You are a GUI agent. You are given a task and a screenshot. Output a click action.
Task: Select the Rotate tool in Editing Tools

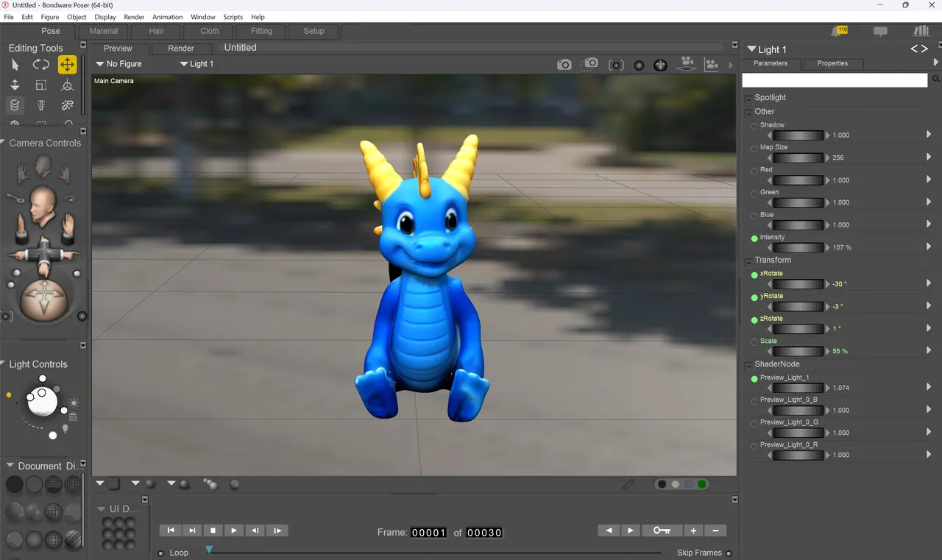tap(41, 65)
